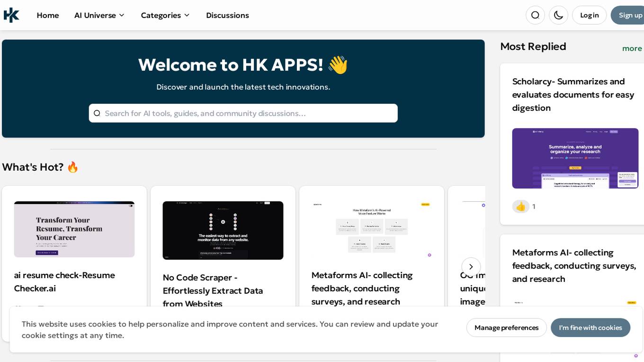Expand the AI Universe dropdown menu
The height and width of the screenshot is (362, 644).
(99, 15)
